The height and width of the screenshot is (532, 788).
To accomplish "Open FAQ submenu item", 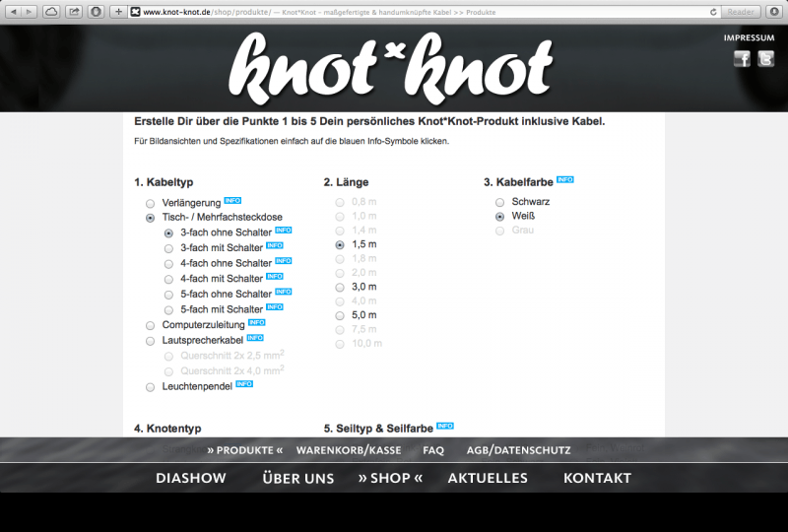I will 433,450.
